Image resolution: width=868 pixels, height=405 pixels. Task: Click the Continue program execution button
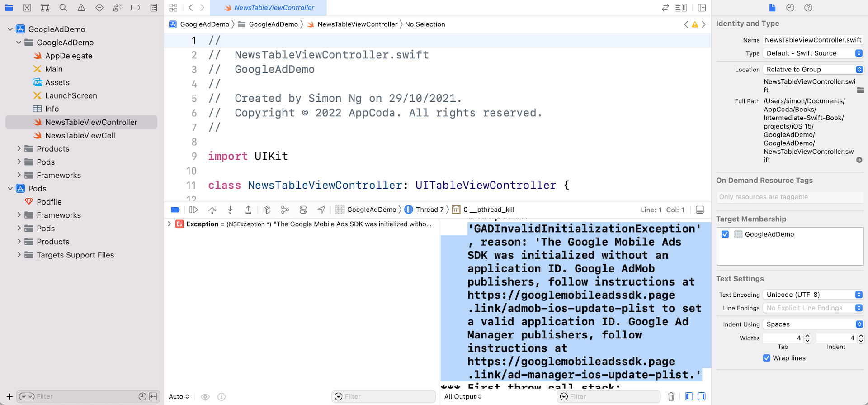click(x=193, y=210)
